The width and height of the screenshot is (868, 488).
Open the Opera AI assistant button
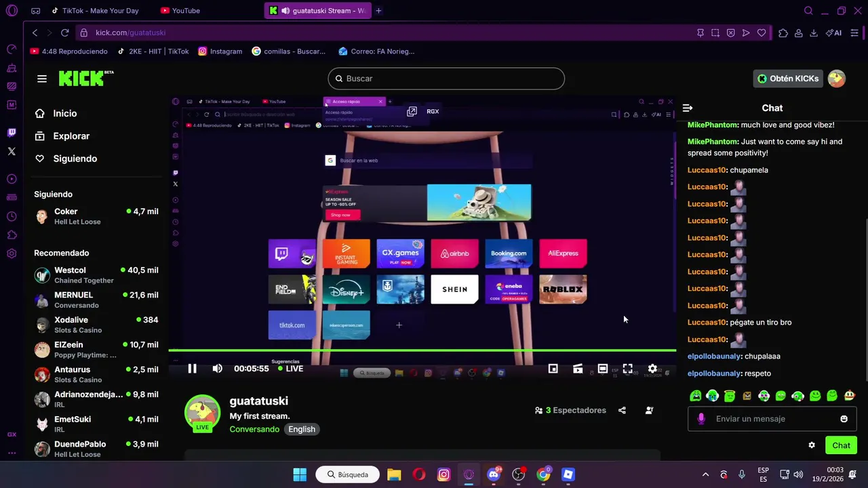click(833, 33)
